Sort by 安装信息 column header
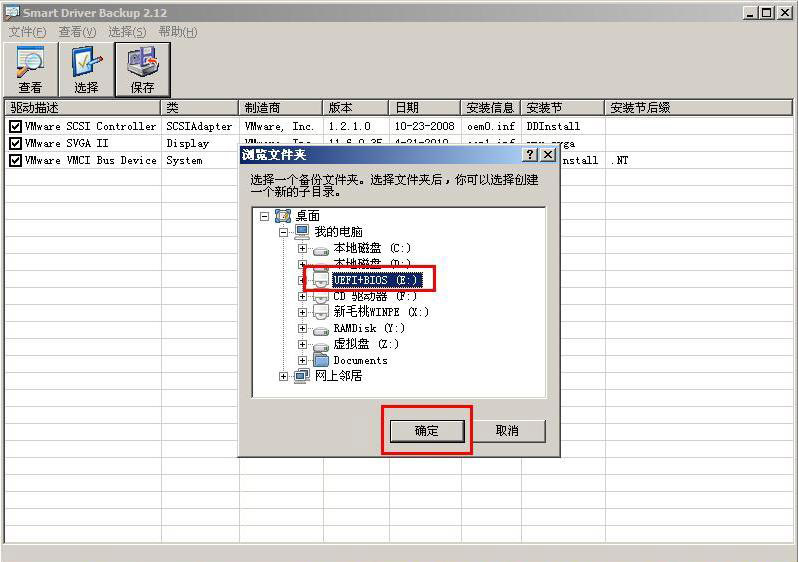This screenshot has height=562, width=798. [x=491, y=107]
